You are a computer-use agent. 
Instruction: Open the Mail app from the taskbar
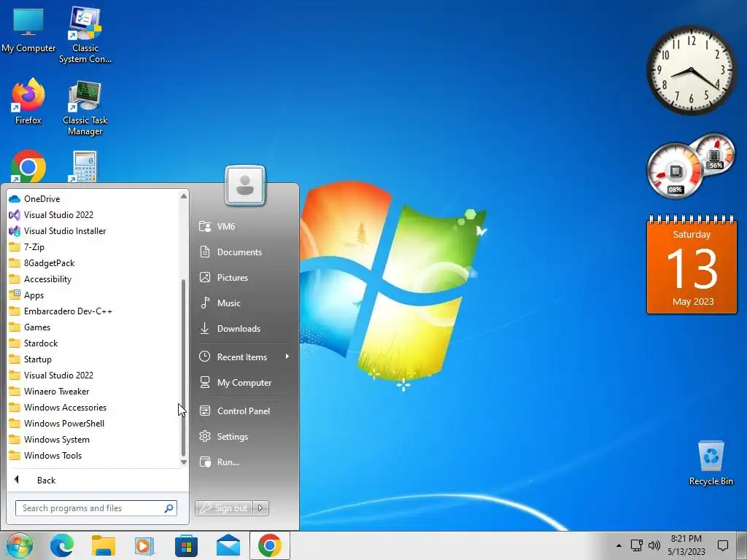[x=228, y=545]
